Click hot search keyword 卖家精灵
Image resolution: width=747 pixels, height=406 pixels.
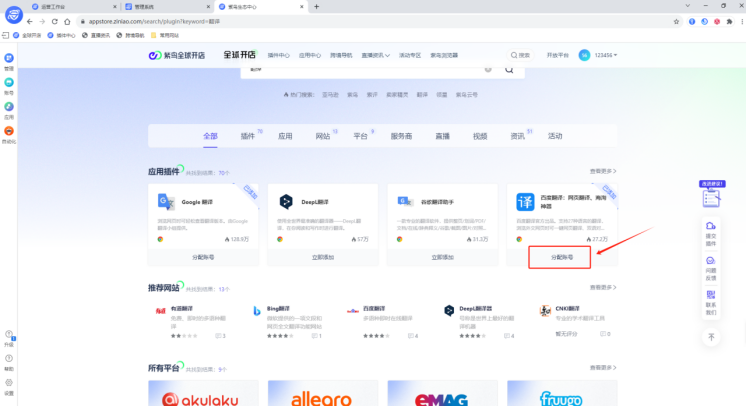[x=397, y=95]
